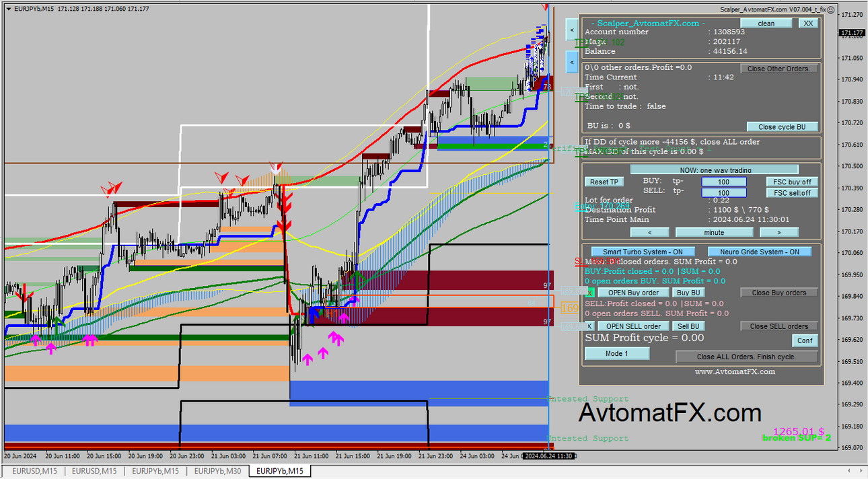Click into the BUY tp input field
Image resolution: width=868 pixels, height=479 pixels.
click(724, 182)
